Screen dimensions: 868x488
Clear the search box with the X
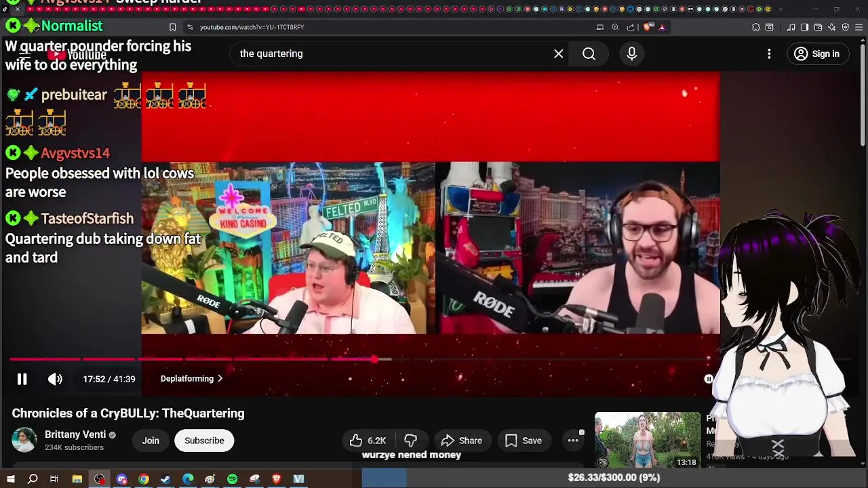[559, 54]
